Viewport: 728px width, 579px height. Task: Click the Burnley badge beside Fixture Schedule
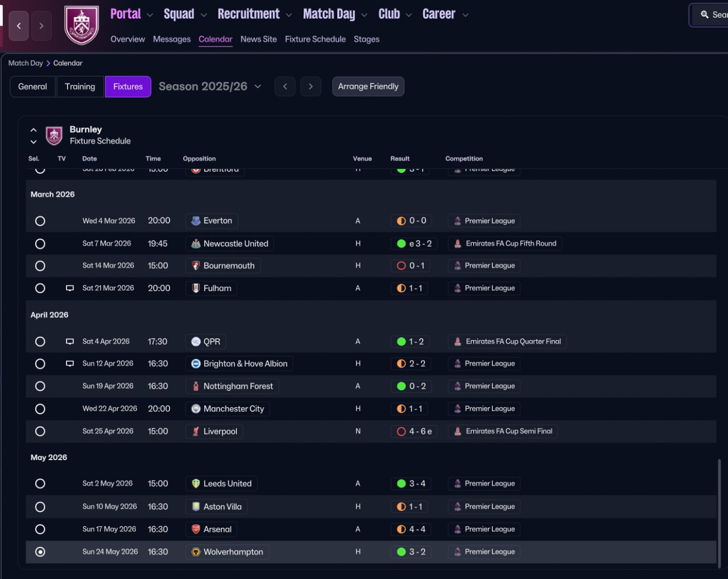[54, 135]
